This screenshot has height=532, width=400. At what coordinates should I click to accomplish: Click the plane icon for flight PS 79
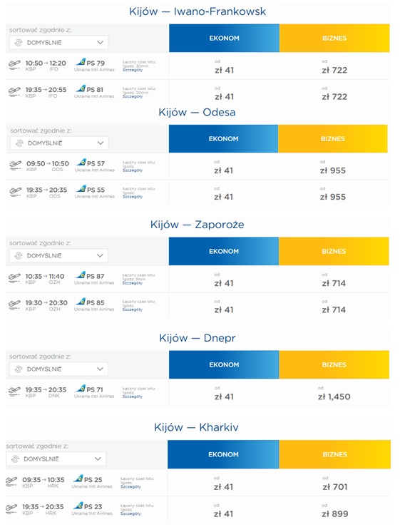[x=14, y=65]
